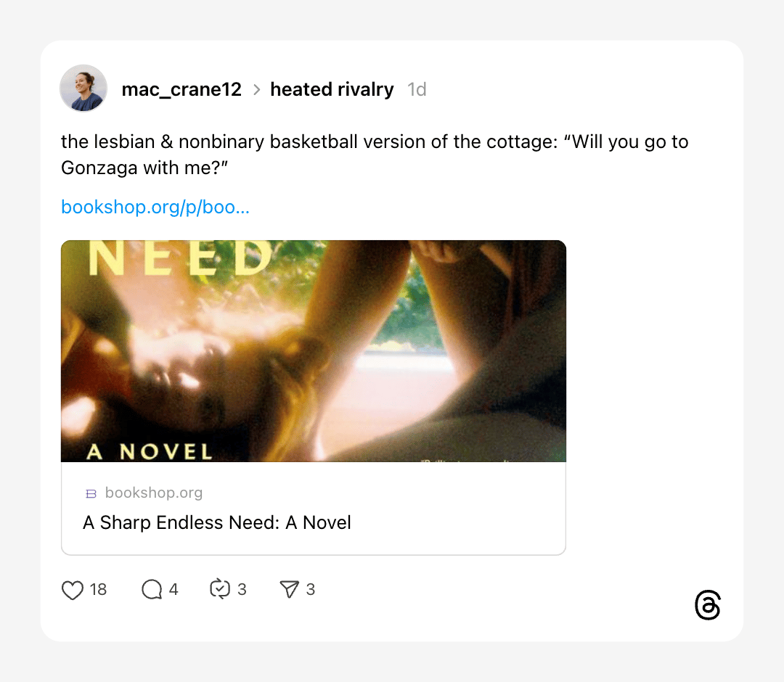Click the 1d post timestamp
This screenshot has height=682, width=784.
coord(417,89)
